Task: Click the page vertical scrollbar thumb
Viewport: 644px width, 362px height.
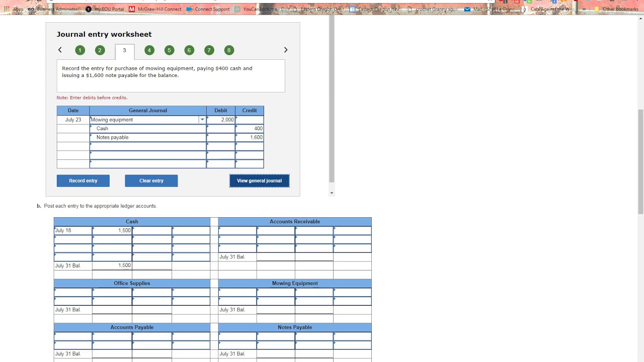Action: click(x=640, y=161)
